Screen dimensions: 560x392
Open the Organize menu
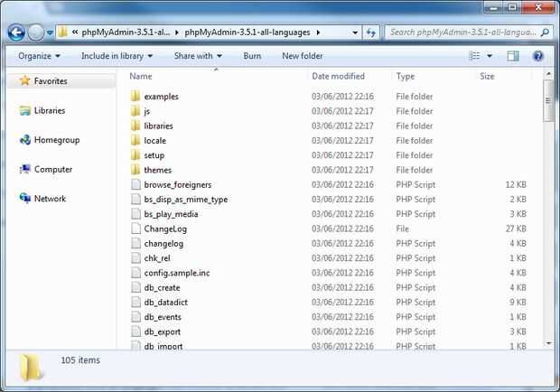(x=39, y=56)
